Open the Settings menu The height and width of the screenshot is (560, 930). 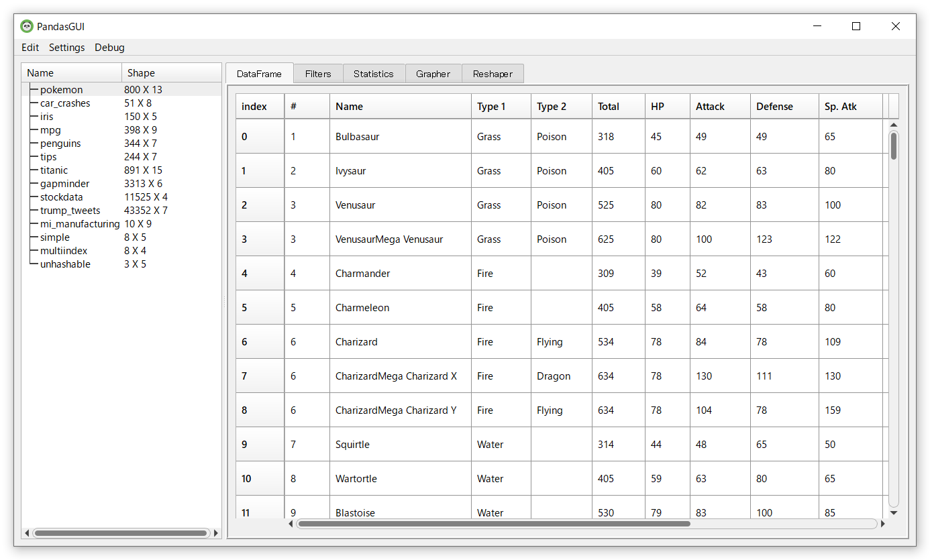tap(67, 48)
